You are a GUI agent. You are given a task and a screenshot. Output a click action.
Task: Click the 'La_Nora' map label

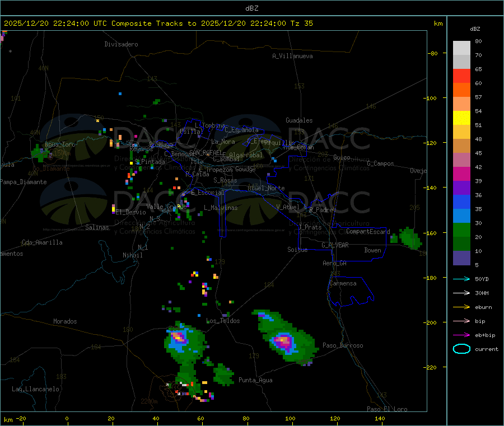click(223, 142)
